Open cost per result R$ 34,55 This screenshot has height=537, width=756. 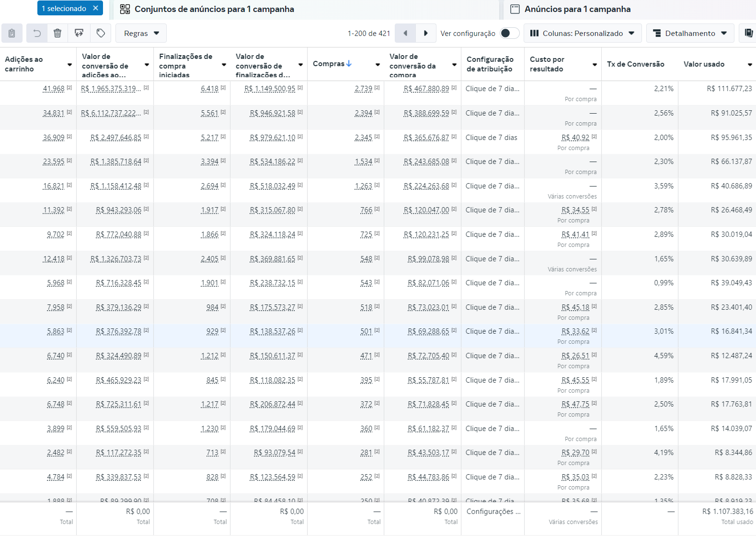575,210
